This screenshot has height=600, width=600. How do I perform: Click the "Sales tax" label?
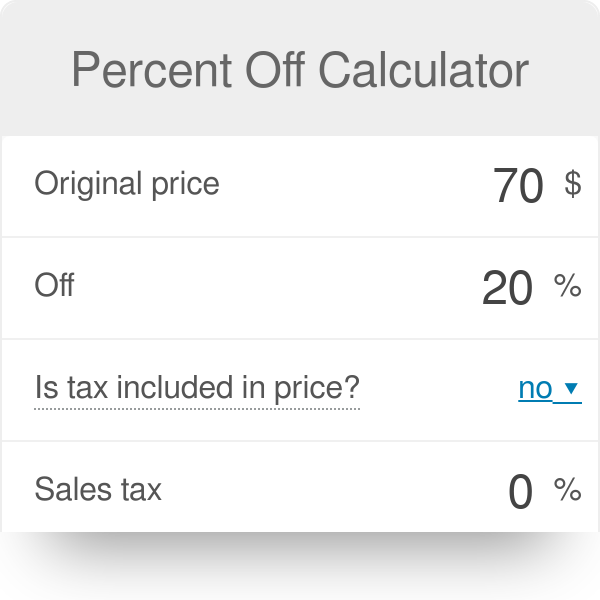tap(98, 489)
